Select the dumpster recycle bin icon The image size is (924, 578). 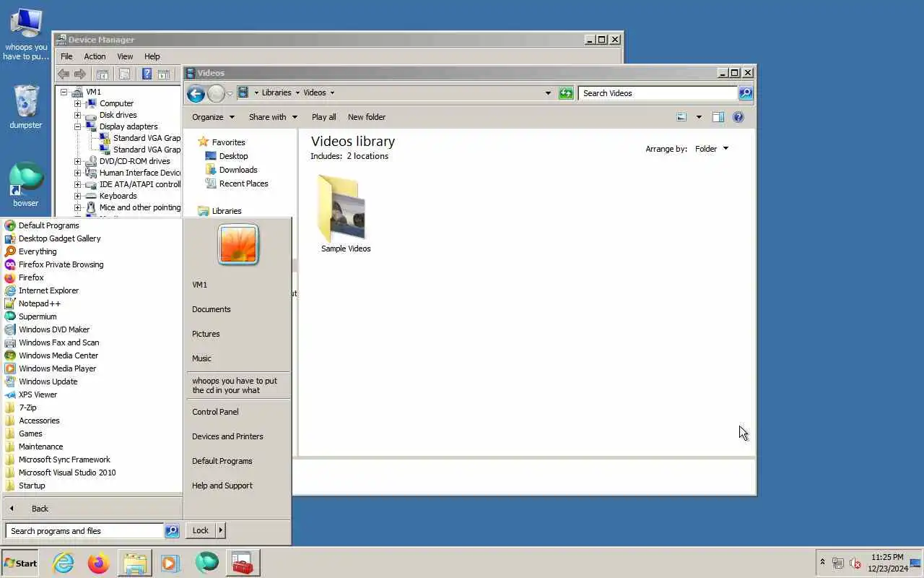click(26, 107)
